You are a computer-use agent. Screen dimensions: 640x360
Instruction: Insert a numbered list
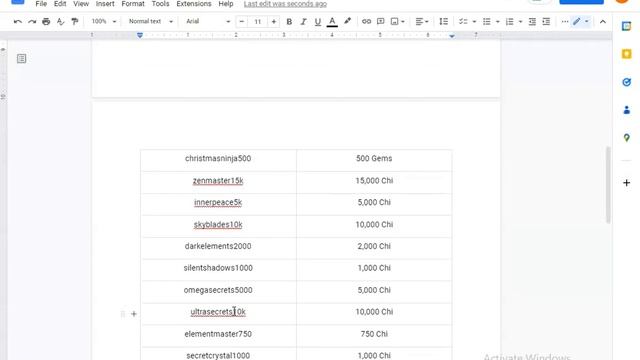[x=509, y=22]
